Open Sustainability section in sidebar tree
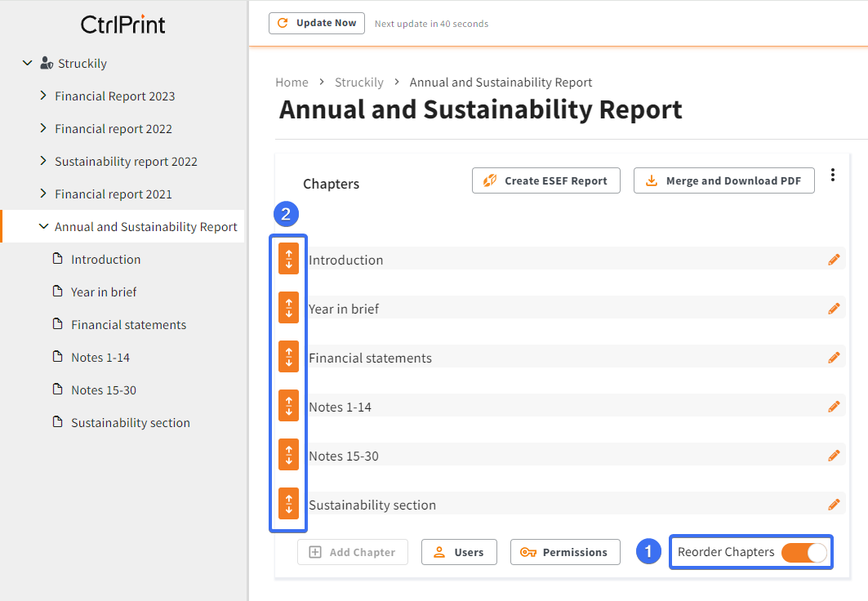The height and width of the screenshot is (601, 868). tap(131, 423)
